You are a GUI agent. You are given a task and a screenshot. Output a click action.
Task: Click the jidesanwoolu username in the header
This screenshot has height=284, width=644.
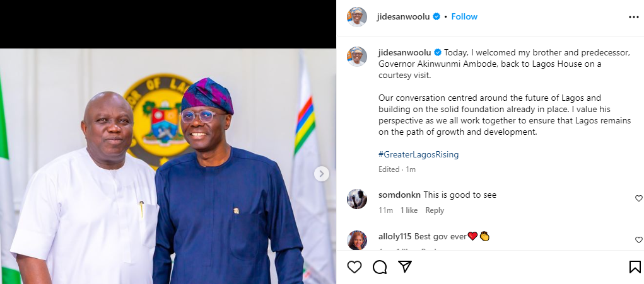click(404, 17)
